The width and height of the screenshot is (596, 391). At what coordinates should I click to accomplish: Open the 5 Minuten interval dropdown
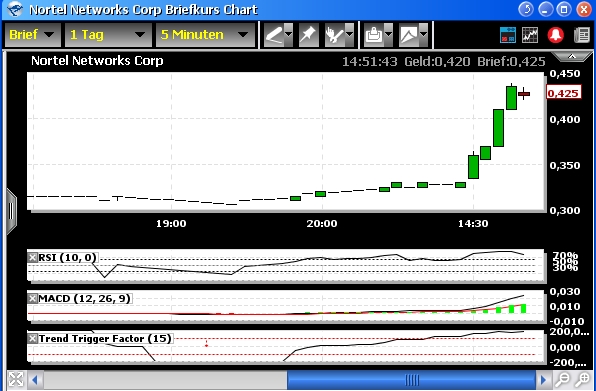(205, 35)
